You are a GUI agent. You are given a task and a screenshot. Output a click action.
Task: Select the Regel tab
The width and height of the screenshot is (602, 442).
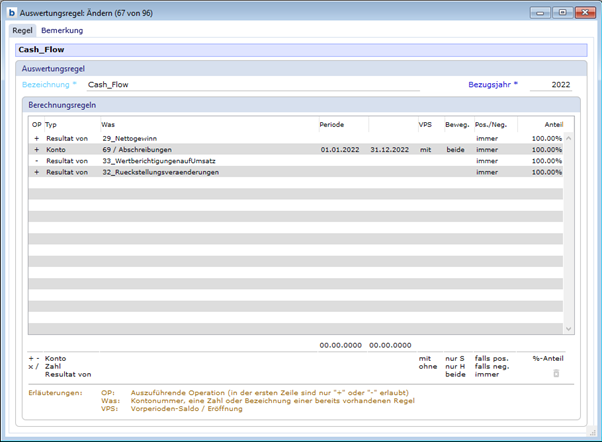pos(22,31)
